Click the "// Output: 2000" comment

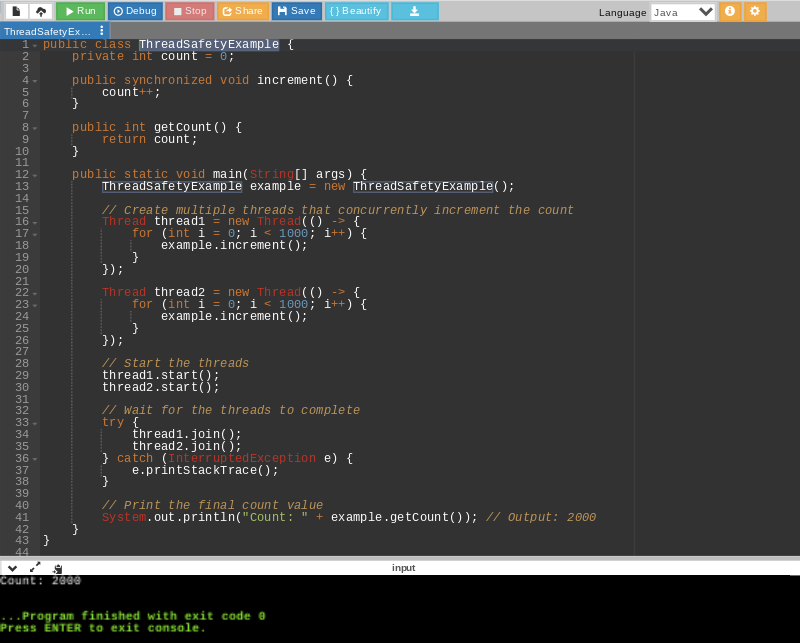(541, 517)
